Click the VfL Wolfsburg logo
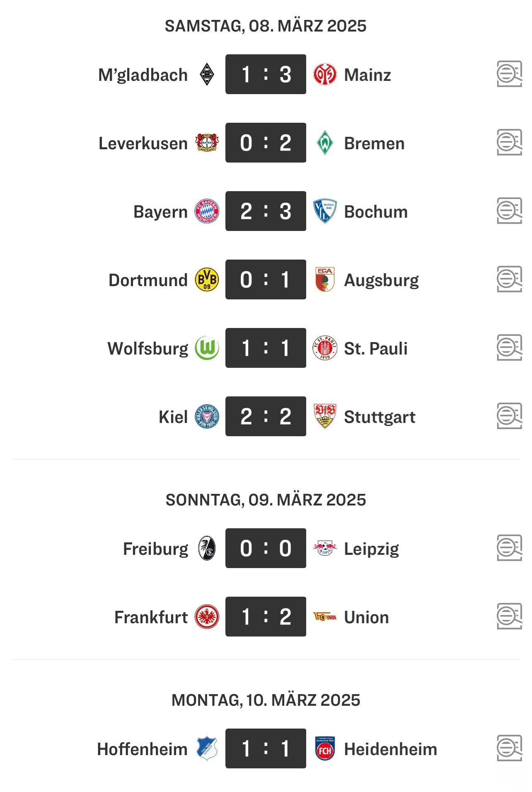This screenshot has width=532, height=792. 207,348
